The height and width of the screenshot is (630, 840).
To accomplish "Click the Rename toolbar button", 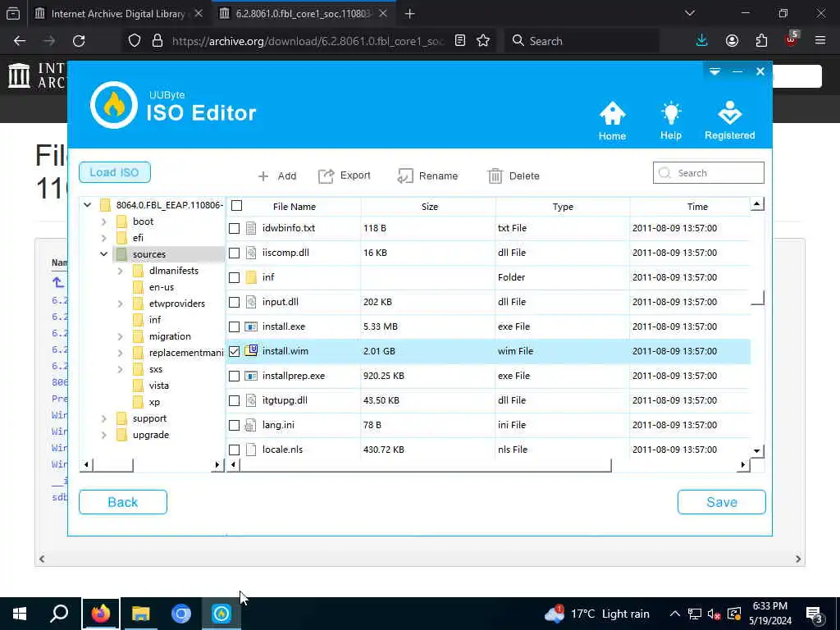I will point(427,176).
